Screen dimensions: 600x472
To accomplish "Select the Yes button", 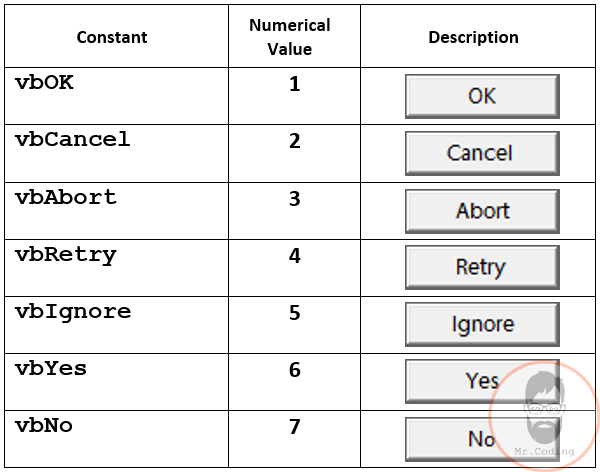I will coord(482,381).
